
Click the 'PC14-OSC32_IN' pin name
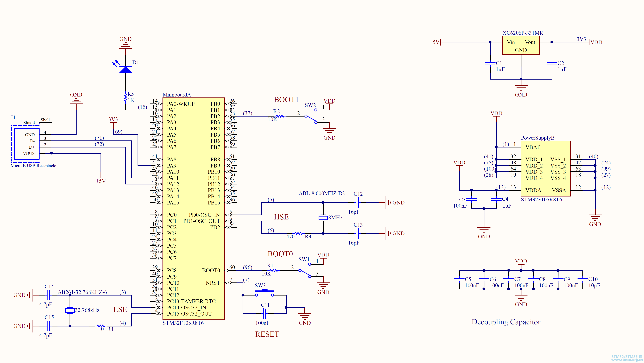(x=186, y=307)
